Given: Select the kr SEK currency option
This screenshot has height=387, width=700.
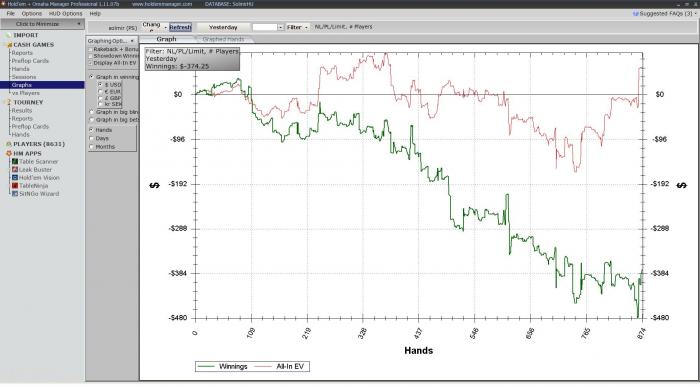Looking at the screenshot, I should [x=101, y=104].
